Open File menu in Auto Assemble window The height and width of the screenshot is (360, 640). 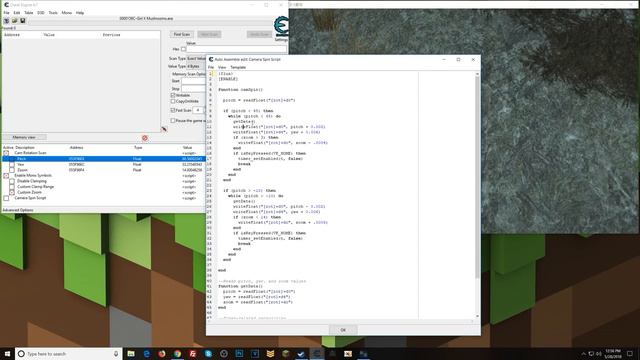coord(211,67)
